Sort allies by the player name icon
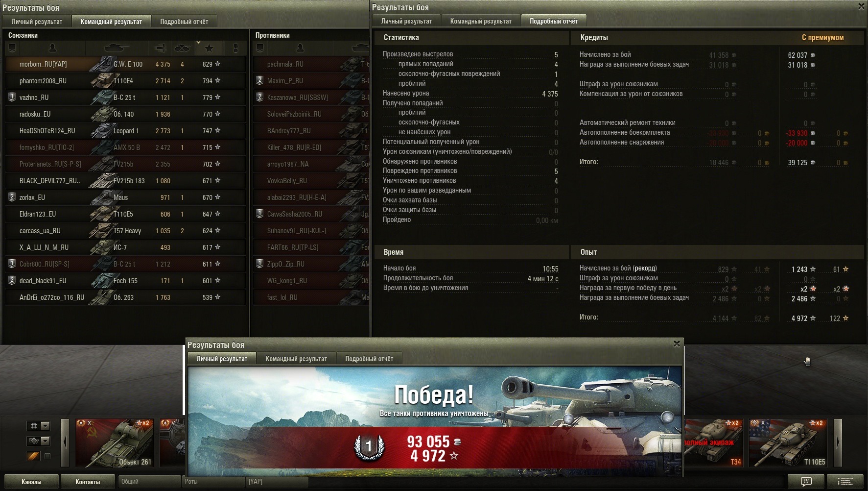This screenshot has height=491, width=868. click(x=52, y=48)
